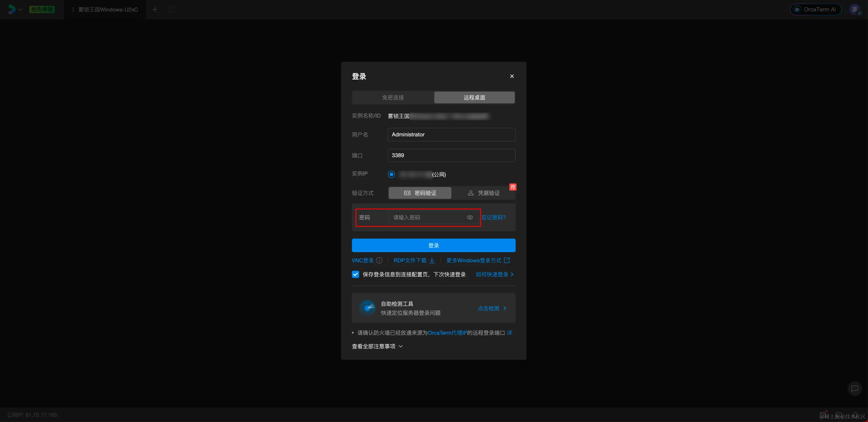Click the RDP file download icon
Viewport: 868px width, 422px height.
(432, 260)
